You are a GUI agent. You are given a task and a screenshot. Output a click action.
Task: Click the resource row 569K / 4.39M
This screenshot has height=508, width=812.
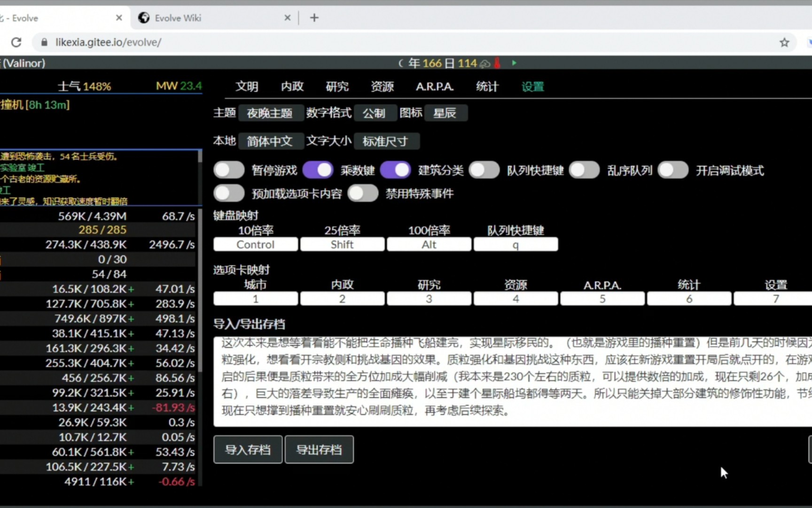coord(98,216)
